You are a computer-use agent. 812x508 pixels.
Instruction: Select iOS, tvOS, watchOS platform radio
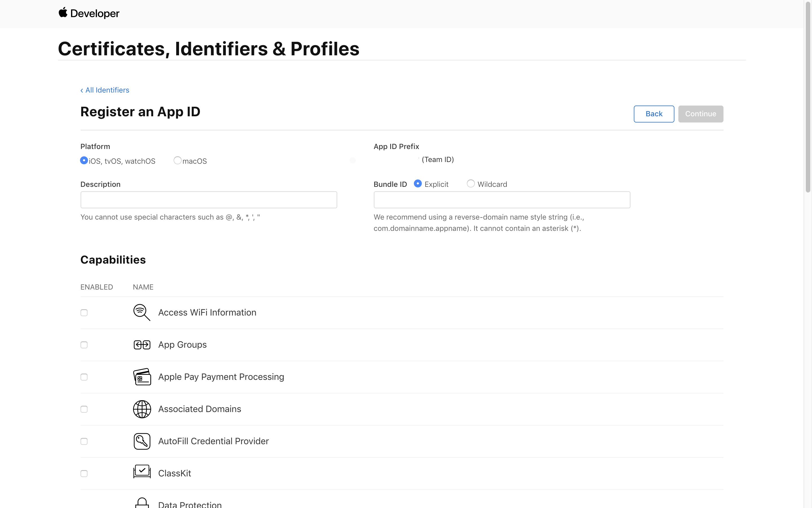point(84,160)
